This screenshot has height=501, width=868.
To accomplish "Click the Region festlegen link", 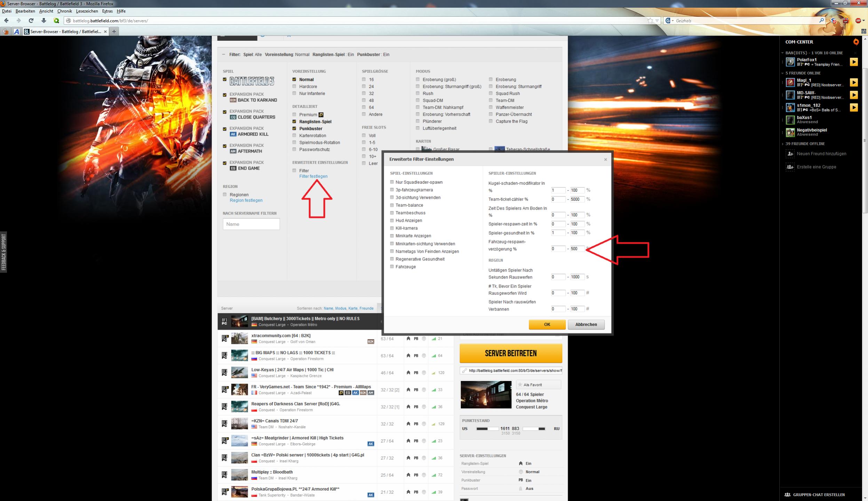I will [246, 201].
